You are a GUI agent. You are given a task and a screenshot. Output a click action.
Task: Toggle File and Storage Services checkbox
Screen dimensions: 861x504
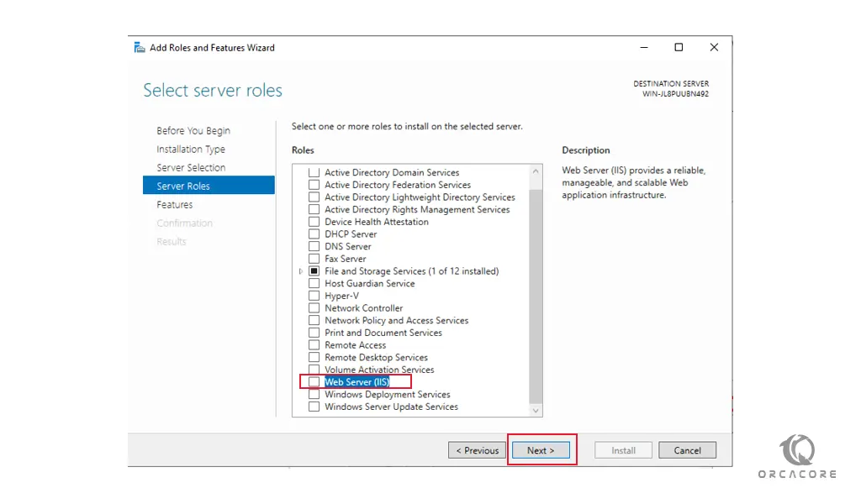[x=314, y=271]
